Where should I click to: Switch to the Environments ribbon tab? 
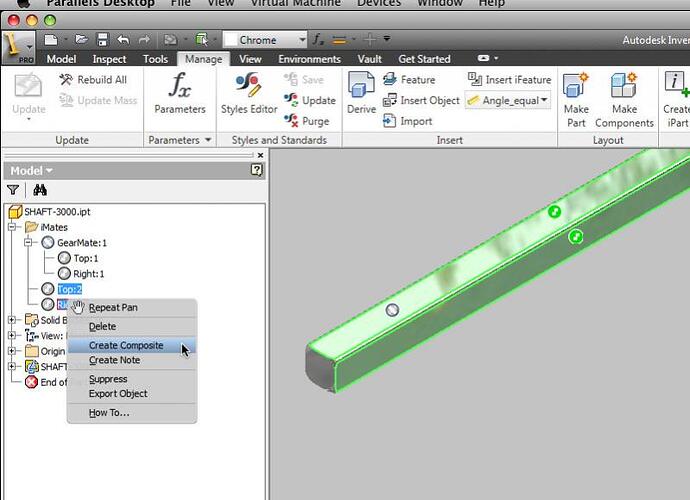coord(309,59)
